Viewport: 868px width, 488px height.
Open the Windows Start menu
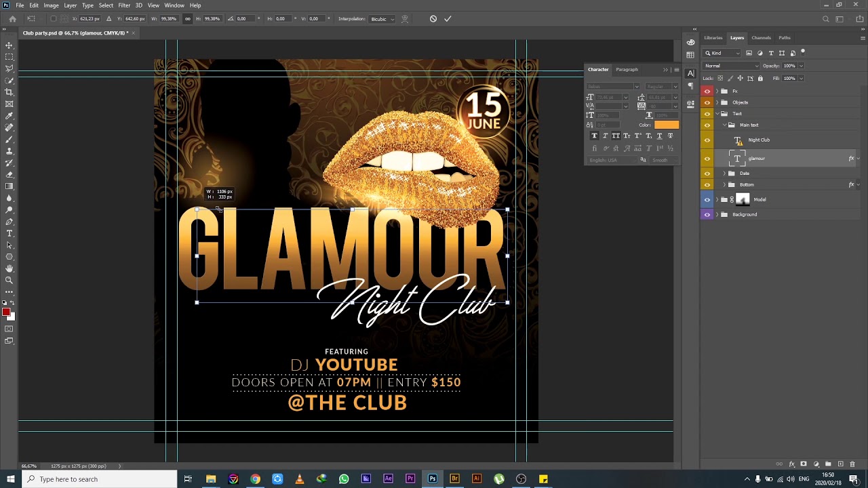click(10, 479)
